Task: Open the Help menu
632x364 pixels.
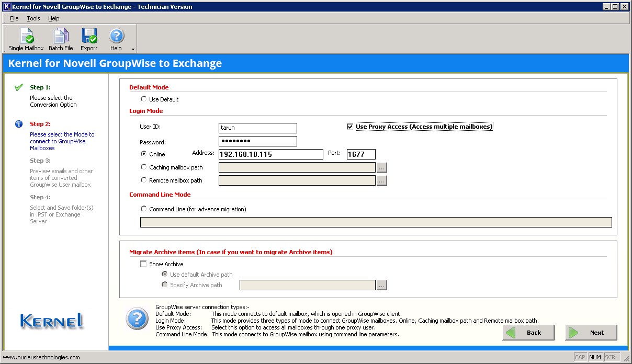Action: [54, 18]
